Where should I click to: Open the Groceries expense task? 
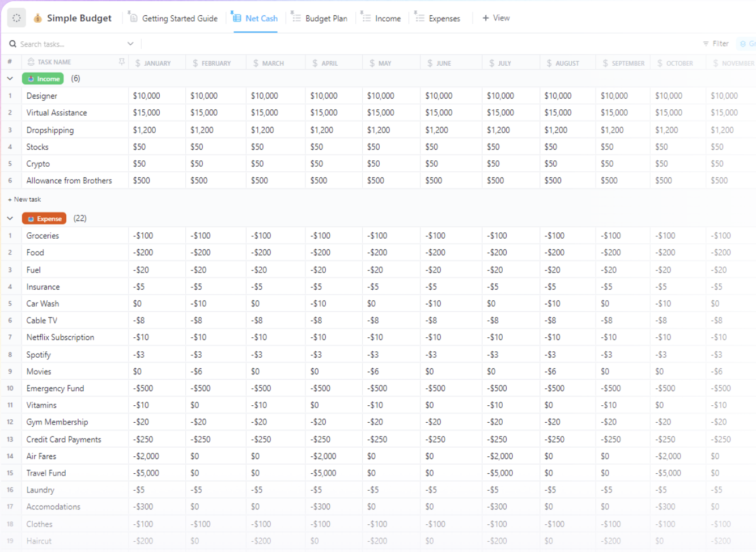click(x=43, y=236)
